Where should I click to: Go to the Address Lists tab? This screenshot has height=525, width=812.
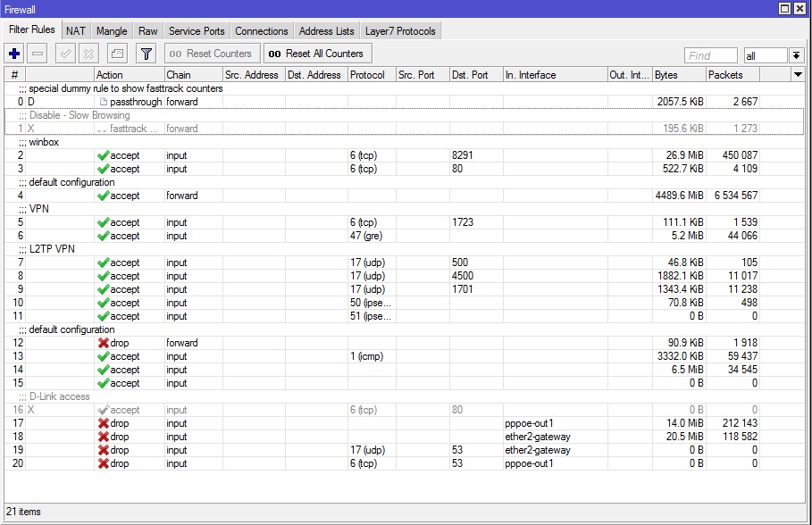(x=327, y=31)
